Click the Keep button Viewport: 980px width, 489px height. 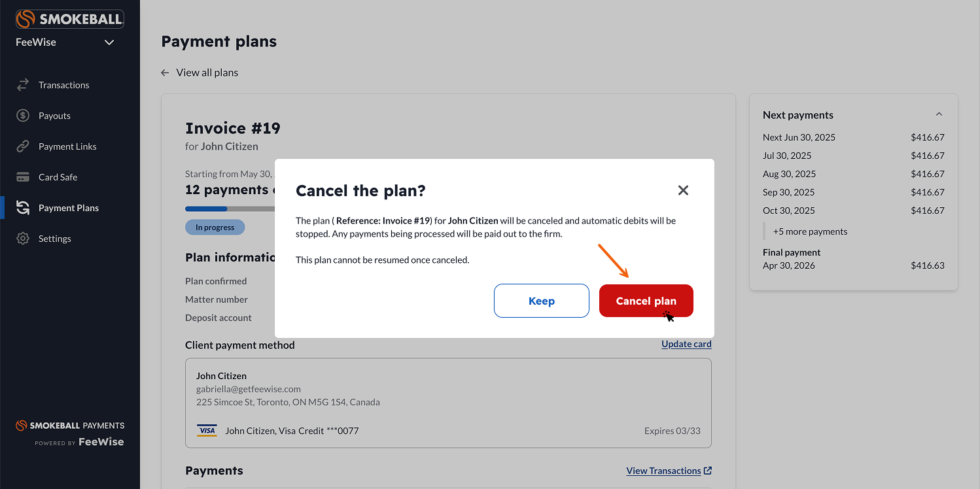coord(542,301)
